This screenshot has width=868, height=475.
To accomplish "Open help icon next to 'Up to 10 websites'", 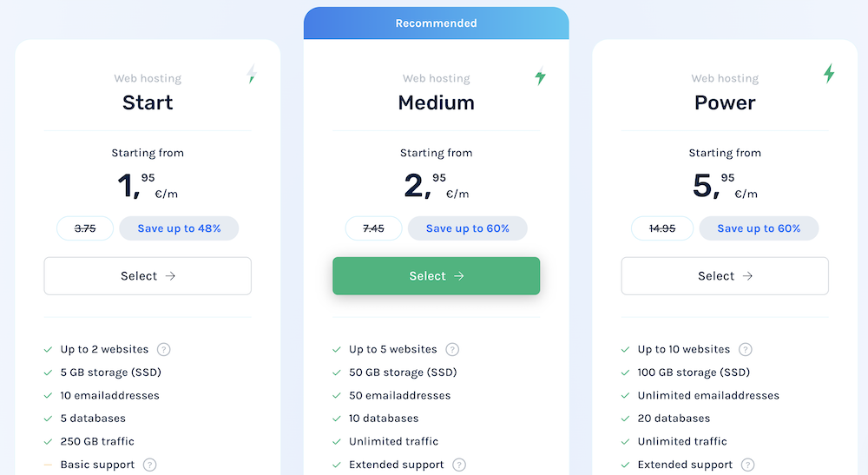I will click(745, 349).
